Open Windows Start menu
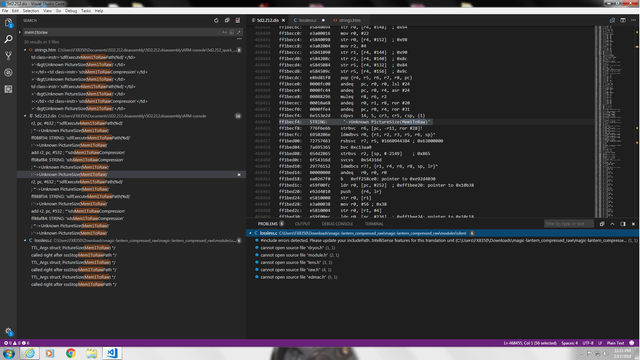The image size is (640, 360). pos(9,353)
